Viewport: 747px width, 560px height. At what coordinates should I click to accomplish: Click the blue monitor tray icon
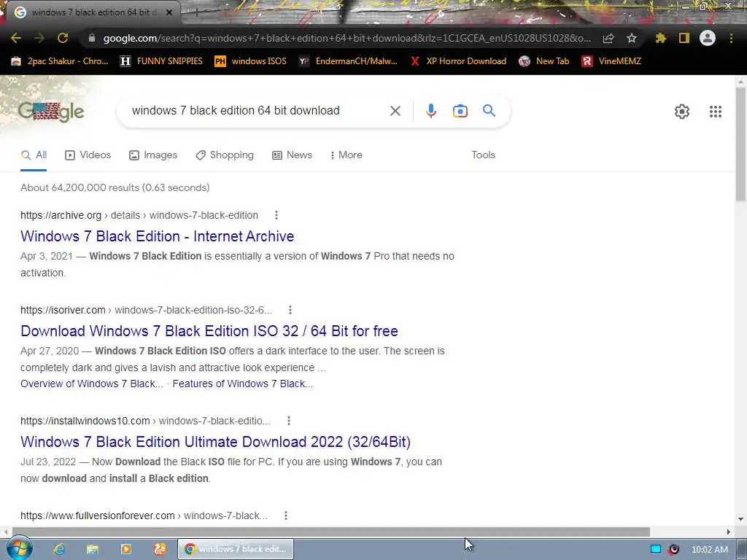pos(656,550)
